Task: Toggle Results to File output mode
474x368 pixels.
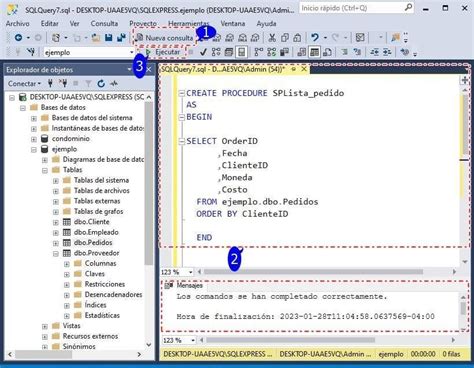Action: tap(327, 52)
